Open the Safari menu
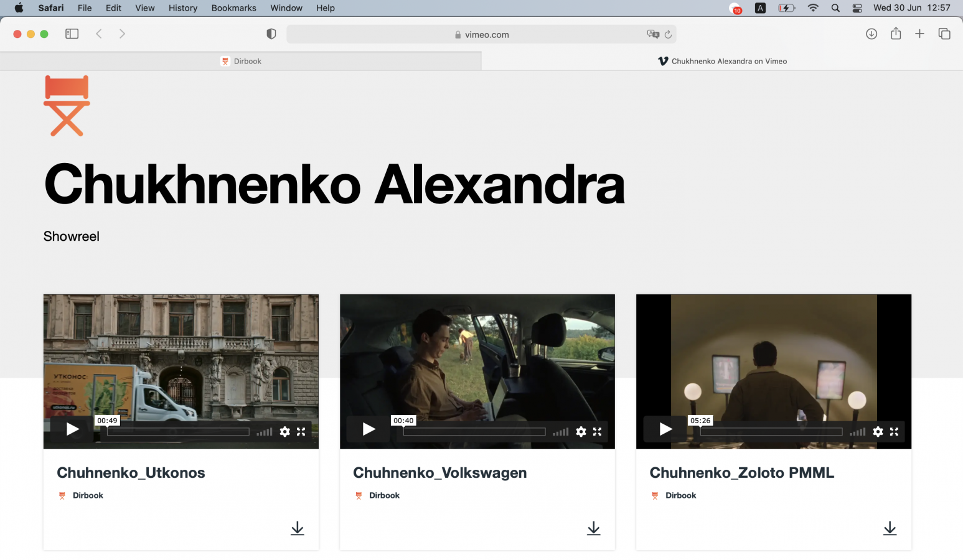The height and width of the screenshot is (560, 963). [51, 8]
